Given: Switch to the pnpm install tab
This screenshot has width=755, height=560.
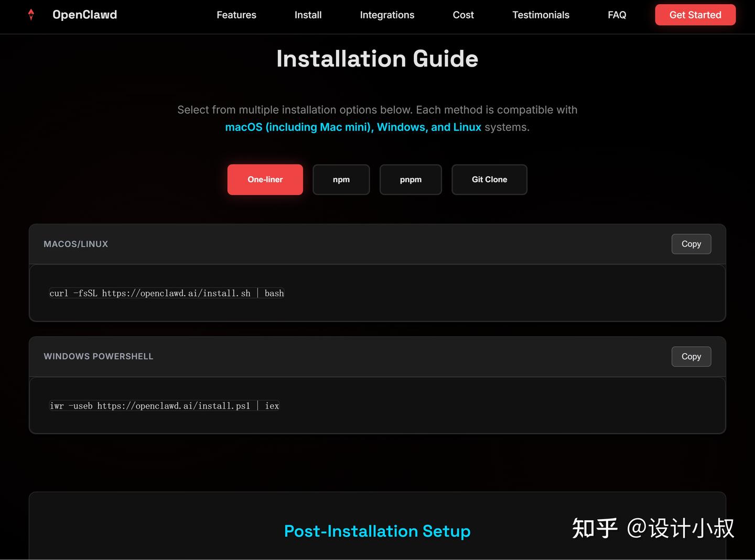Looking at the screenshot, I should coord(411,180).
